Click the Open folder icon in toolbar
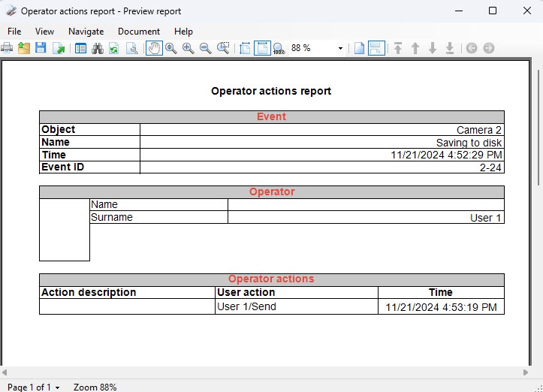 click(24, 48)
